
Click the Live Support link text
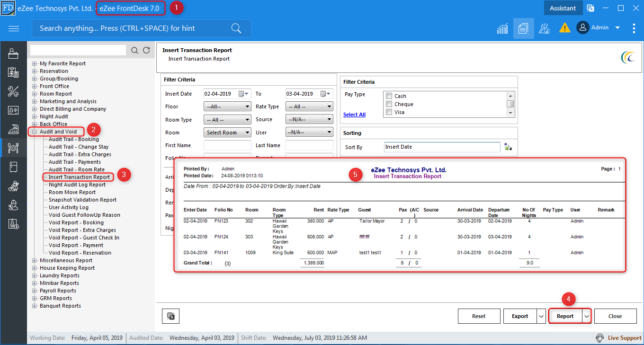(625, 338)
